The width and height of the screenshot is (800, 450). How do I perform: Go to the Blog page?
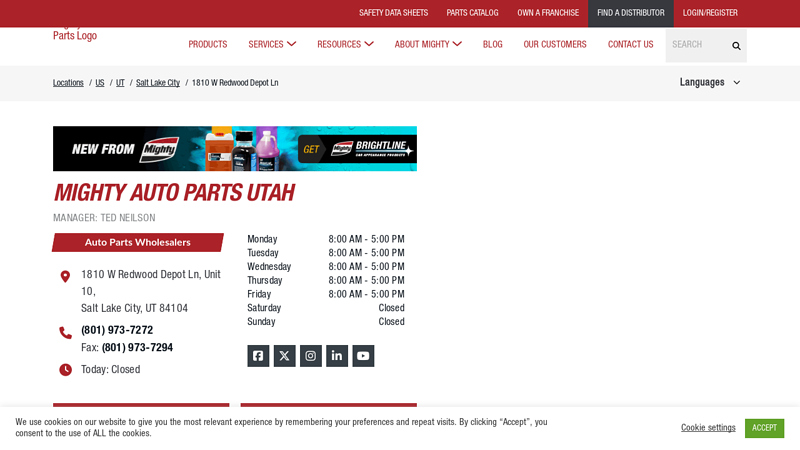coord(492,44)
